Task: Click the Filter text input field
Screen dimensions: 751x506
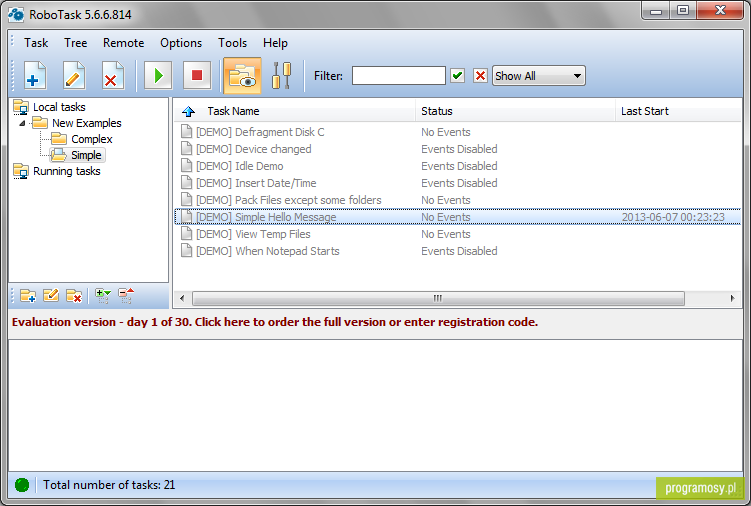Action: pyautogui.click(x=398, y=76)
